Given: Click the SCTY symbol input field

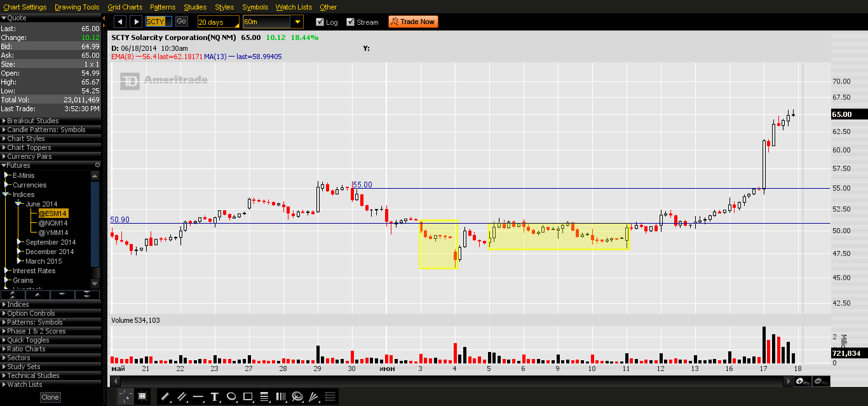Looking at the screenshot, I should pyautogui.click(x=159, y=22).
